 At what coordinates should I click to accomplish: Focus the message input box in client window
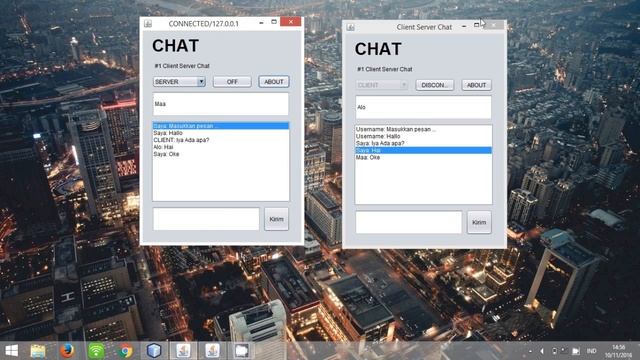coord(409,222)
